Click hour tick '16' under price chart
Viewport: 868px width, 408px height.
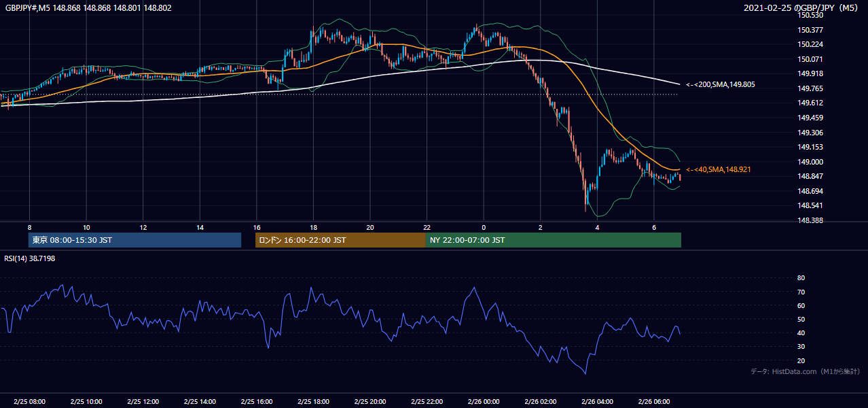coord(257,228)
